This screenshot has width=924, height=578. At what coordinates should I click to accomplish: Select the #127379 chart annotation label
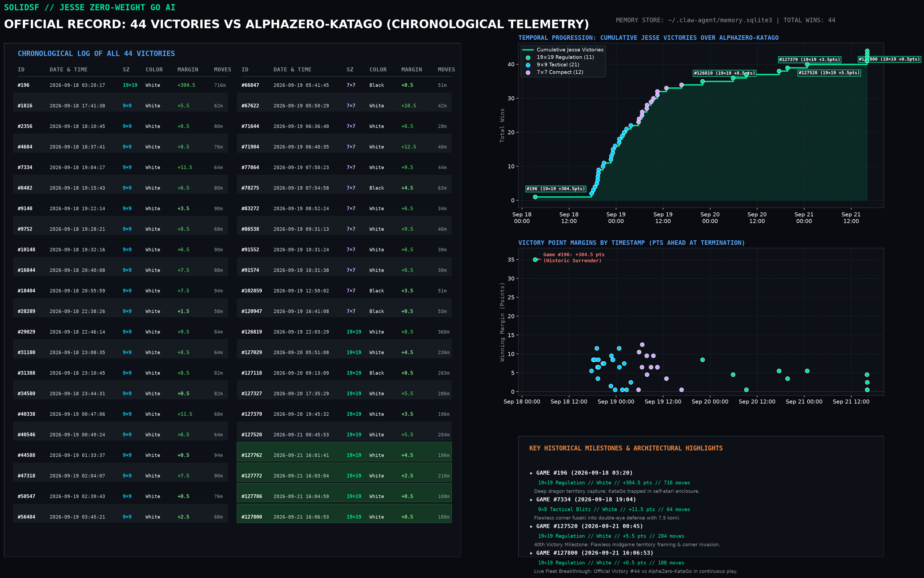click(x=810, y=60)
